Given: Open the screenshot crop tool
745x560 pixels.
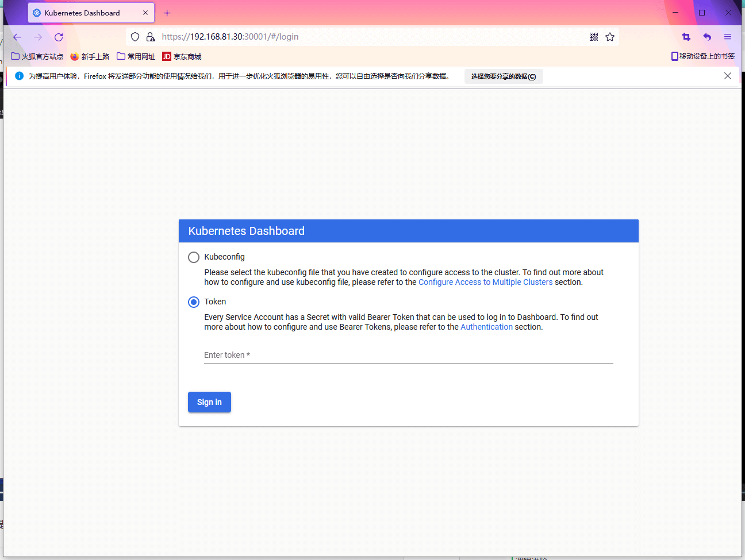Looking at the screenshot, I should 686,37.
